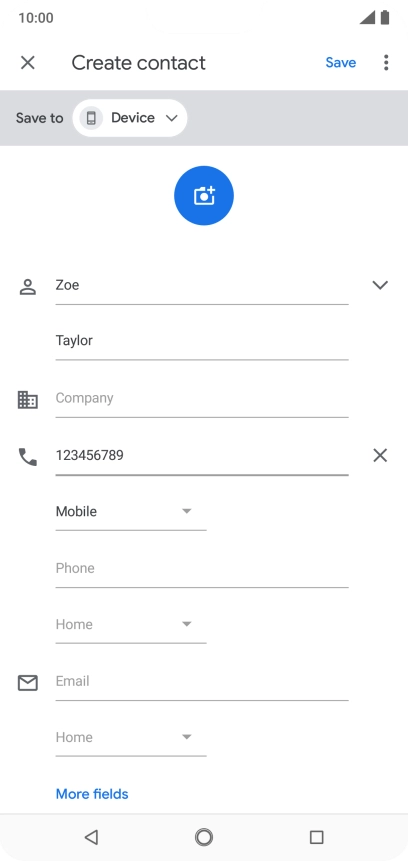
Task: Tap the Android home button
Action: click(204, 837)
